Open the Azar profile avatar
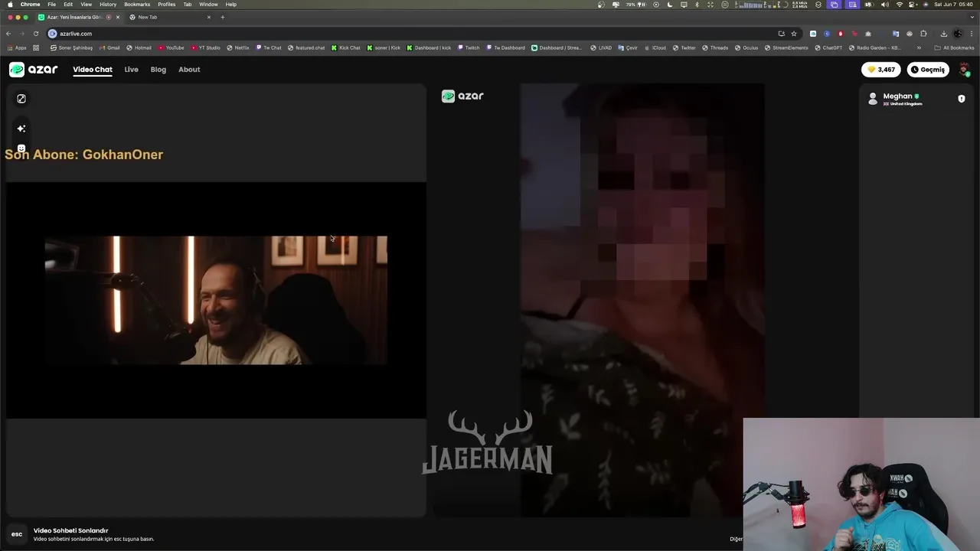 point(964,70)
